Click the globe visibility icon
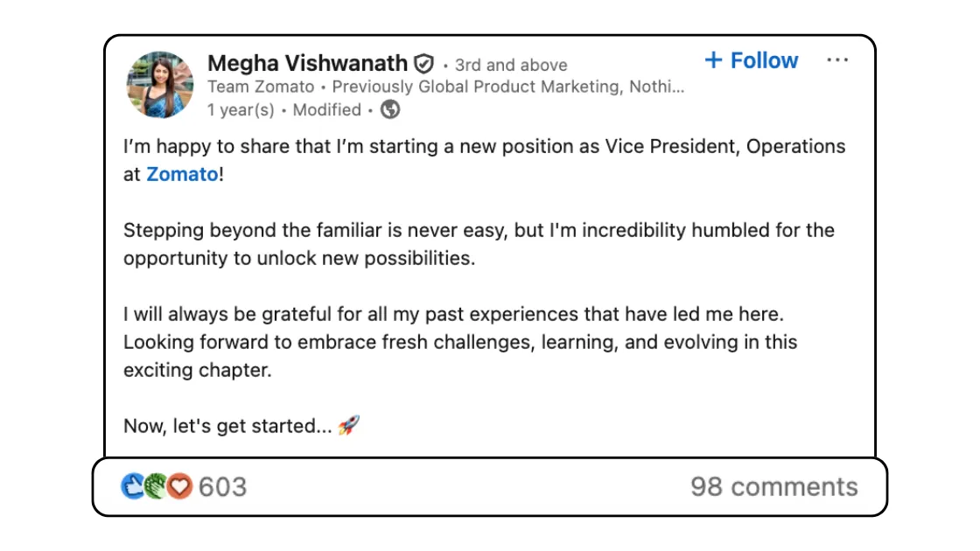 coord(390,109)
